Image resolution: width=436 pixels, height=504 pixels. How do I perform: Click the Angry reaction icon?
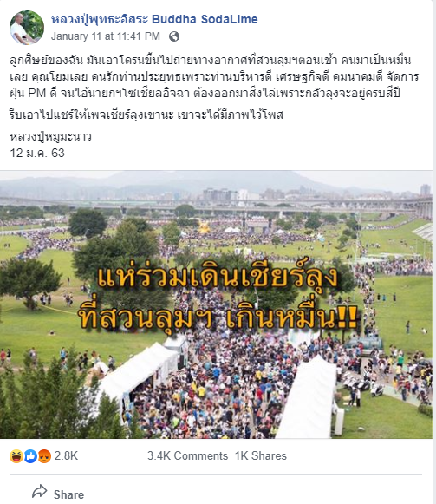[45, 455]
